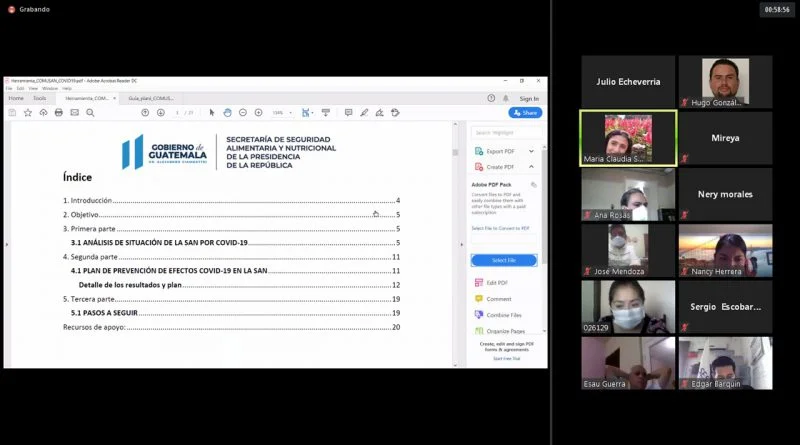Click the document vertical scrollbar thumb

pyautogui.click(x=455, y=153)
